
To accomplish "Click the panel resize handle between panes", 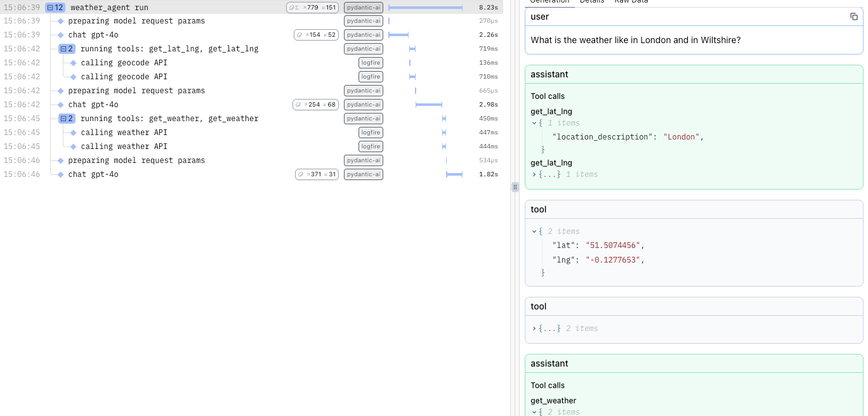I will (x=515, y=187).
